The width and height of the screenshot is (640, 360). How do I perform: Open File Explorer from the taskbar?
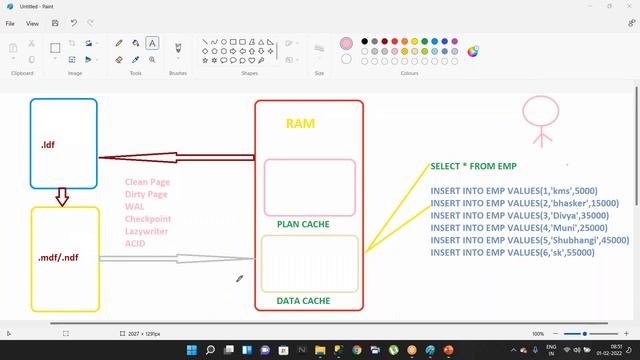320,350
